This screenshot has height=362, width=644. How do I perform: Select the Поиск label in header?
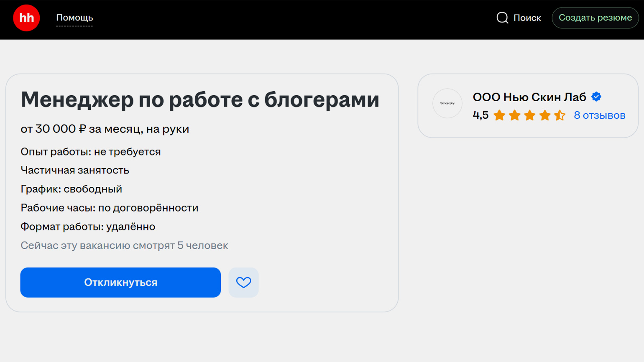coord(527,18)
